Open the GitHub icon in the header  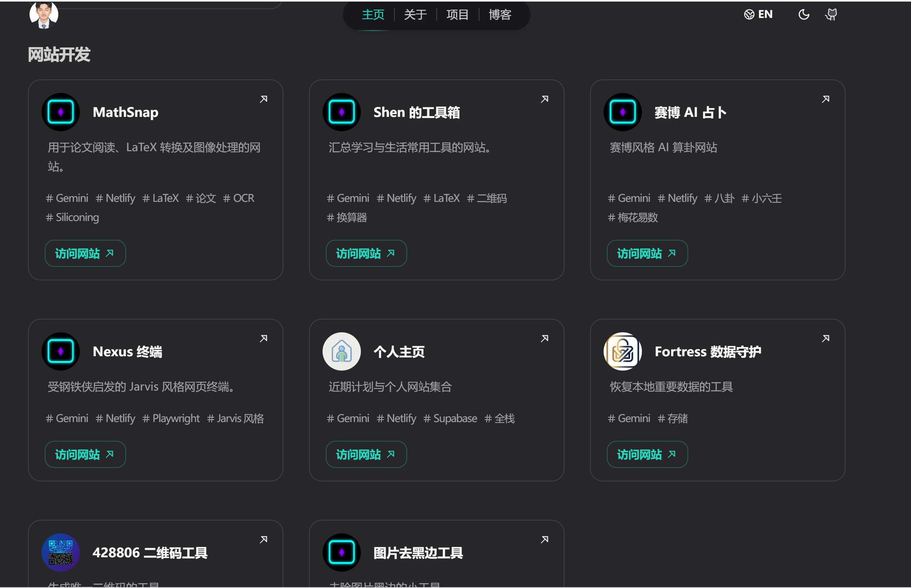pyautogui.click(x=831, y=14)
